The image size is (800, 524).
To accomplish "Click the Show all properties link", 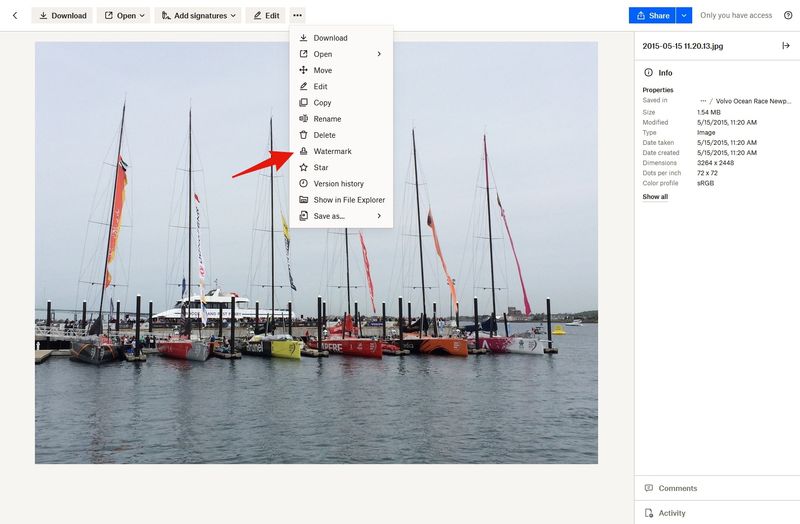I will (x=655, y=197).
